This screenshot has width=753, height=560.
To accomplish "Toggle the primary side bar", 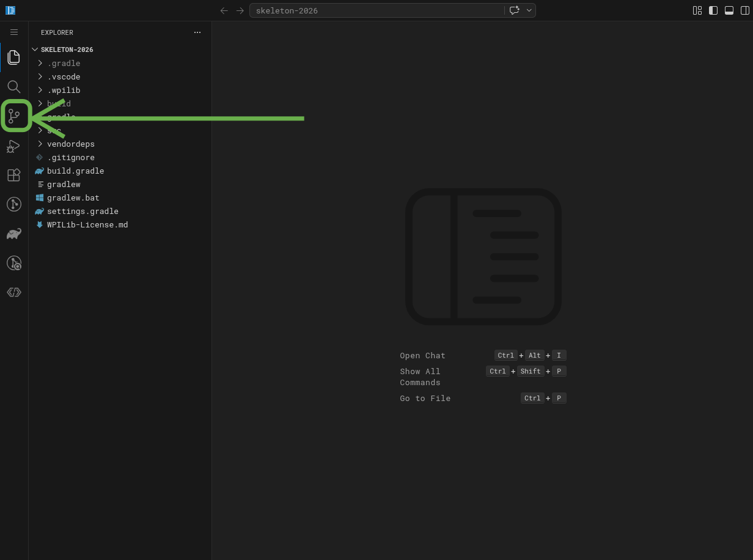I will tap(713, 10).
